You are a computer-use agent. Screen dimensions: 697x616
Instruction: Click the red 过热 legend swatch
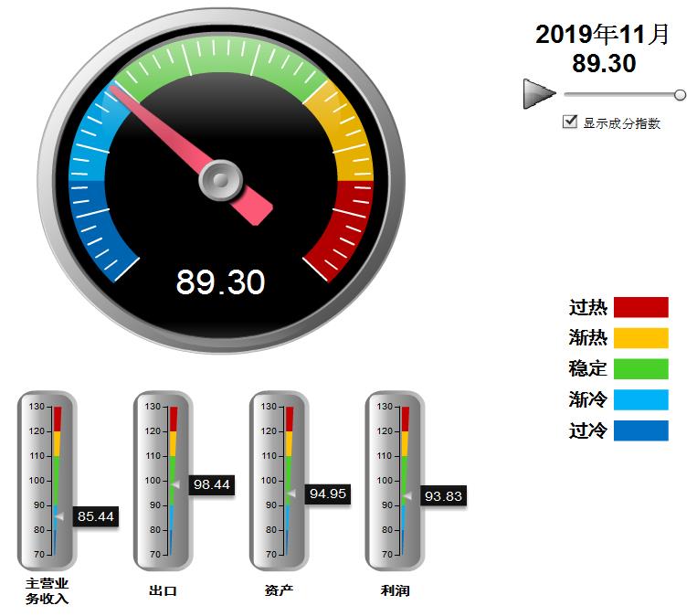point(640,307)
